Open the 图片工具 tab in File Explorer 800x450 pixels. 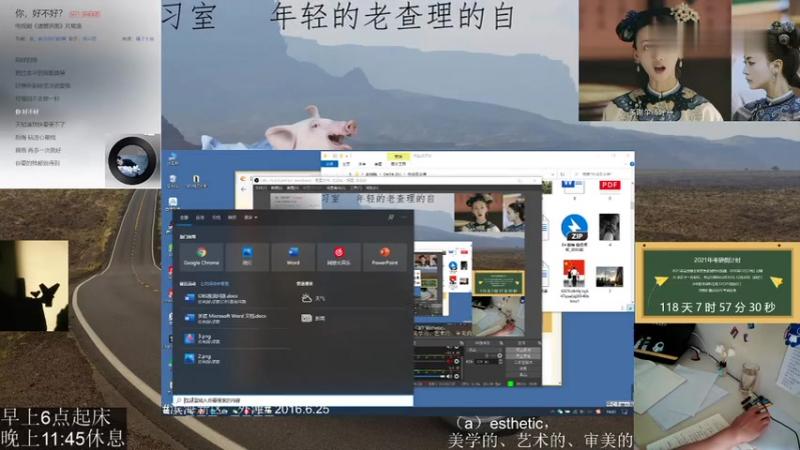tap(398, 164)
